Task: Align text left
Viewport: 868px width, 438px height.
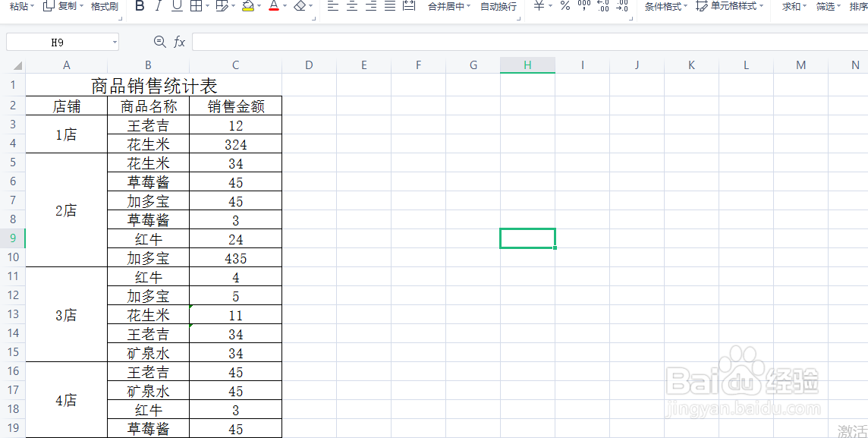Action: click(332, 7)
